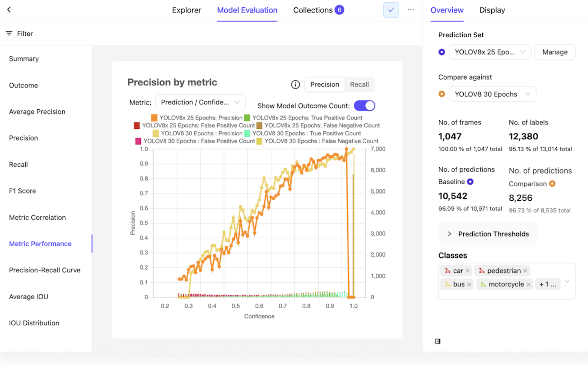Click the YOLOV8x 25 Epochs Precision legend swatch
This screenshot has width=588, height=372.
pos(154,118)
